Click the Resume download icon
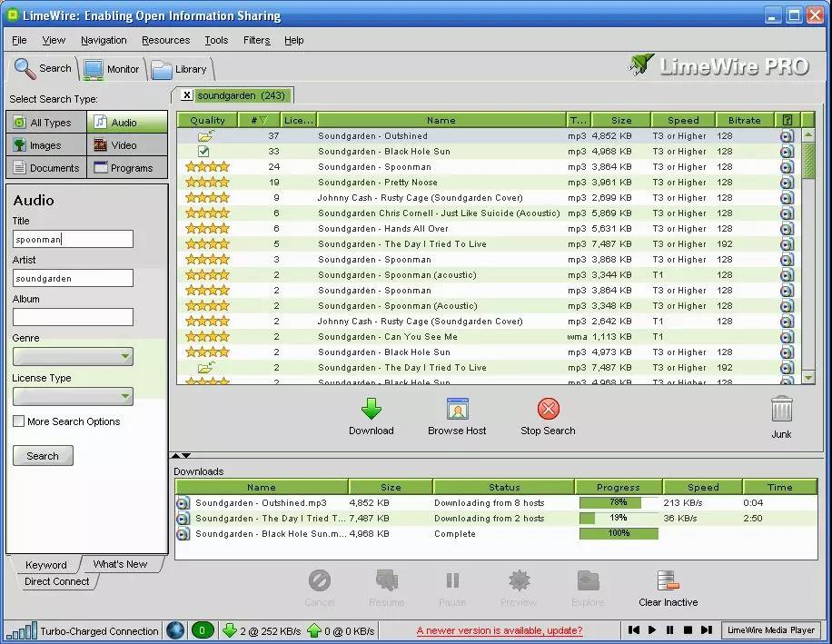This screenshot has width=832, height=644. [x=387, y=580]
